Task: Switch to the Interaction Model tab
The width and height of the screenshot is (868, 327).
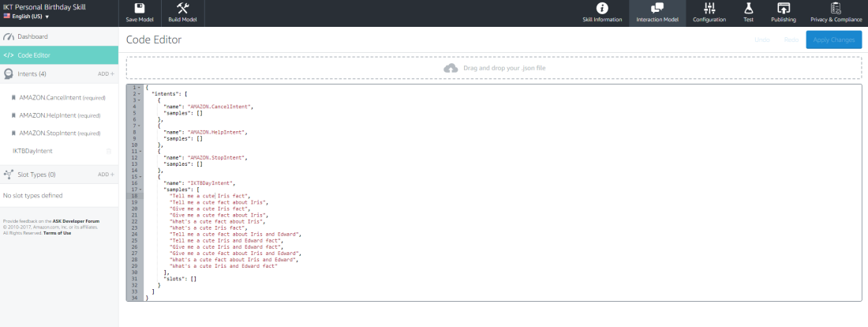Action: click(657, 13)
